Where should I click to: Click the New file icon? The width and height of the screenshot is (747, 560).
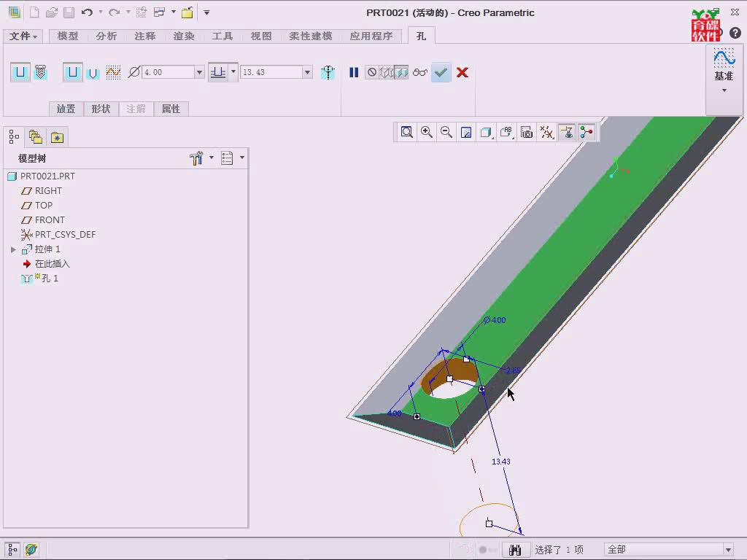point(34,12)
